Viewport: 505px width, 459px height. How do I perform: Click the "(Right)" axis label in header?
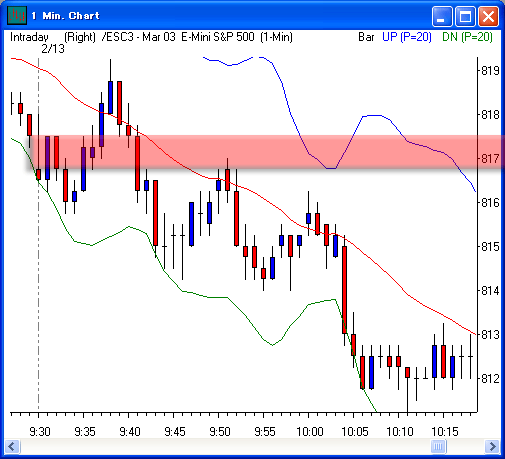click(x=80, y=37)
